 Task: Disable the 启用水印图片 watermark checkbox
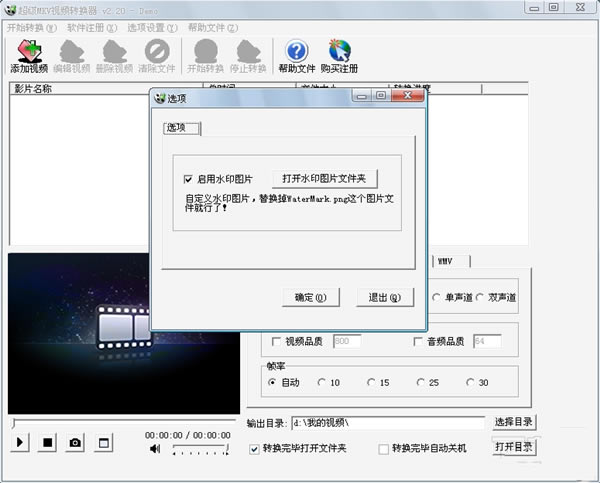[x=188, y=179]
